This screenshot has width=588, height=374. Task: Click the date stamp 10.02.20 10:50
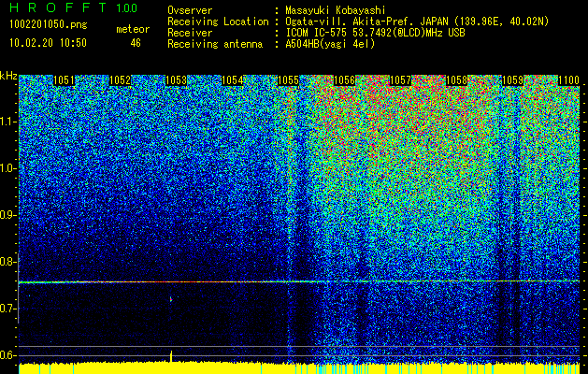coord(48,43)
